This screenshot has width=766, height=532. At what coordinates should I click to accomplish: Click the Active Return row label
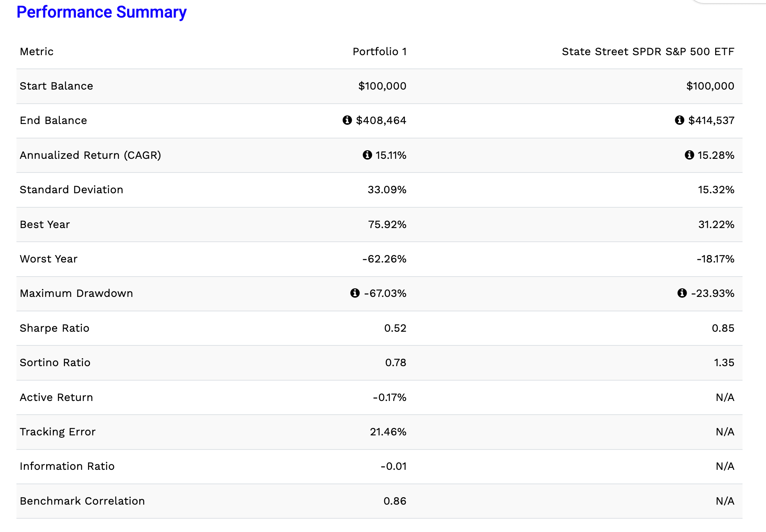[x=56, y=397]
